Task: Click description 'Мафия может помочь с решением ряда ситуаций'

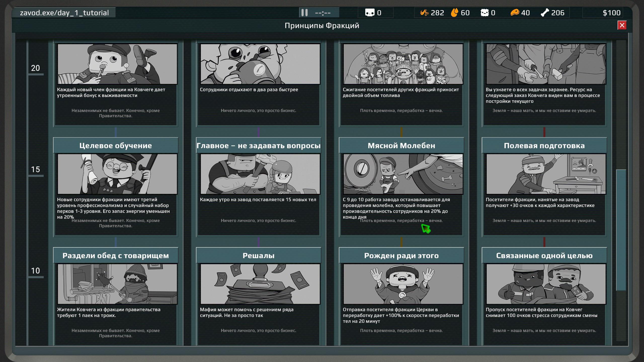Action: [x=247, y=312]
